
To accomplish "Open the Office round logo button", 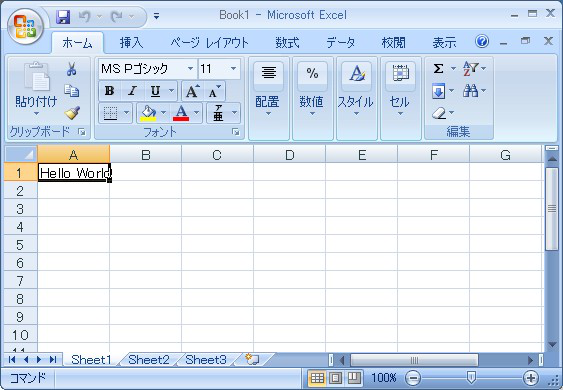I will (25, 26).
